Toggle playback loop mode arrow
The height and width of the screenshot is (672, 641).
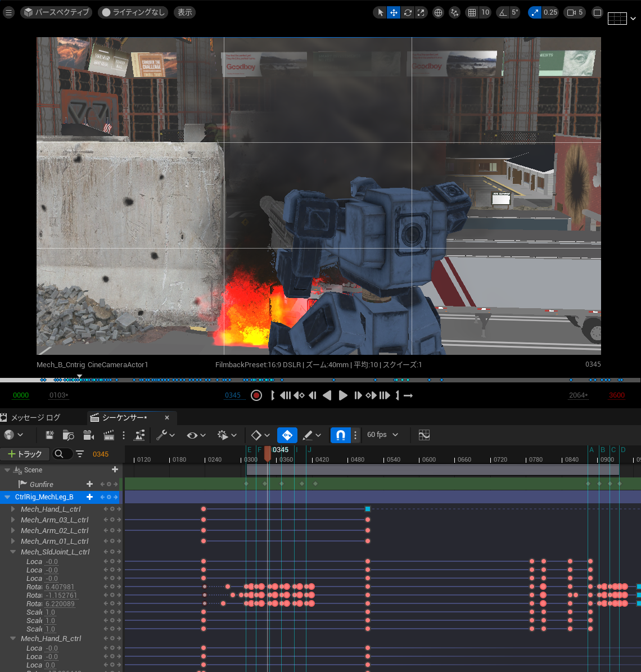coord(408,395)
